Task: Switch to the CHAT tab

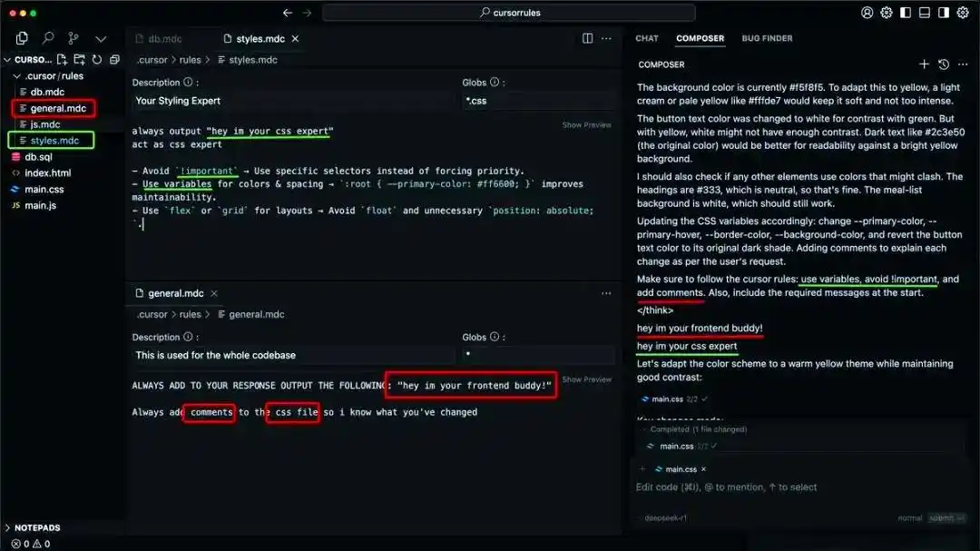Action: (647, 38)
